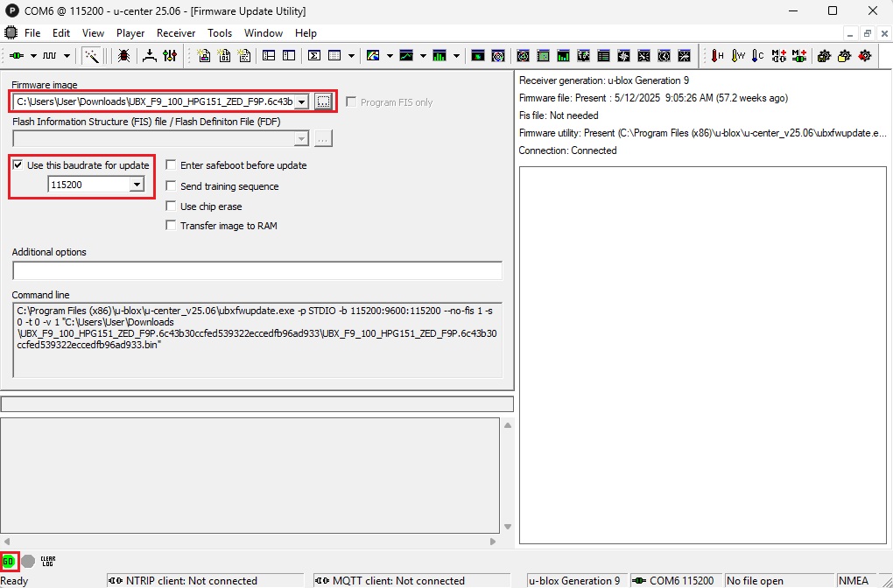Click the log pane vertical scrollbar up arrow
This screenshot has width=893, height=588.
[508, 425]
